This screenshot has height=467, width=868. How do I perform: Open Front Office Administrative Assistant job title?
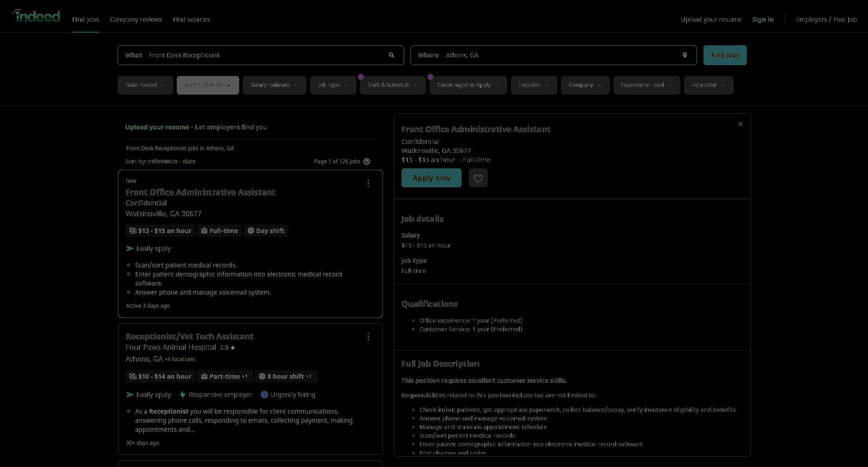(x=200, y=192)
